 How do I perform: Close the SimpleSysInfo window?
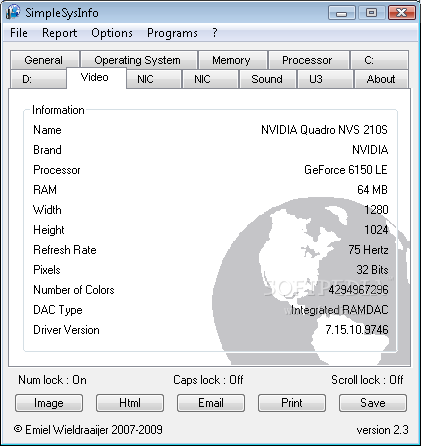(402, 13)
